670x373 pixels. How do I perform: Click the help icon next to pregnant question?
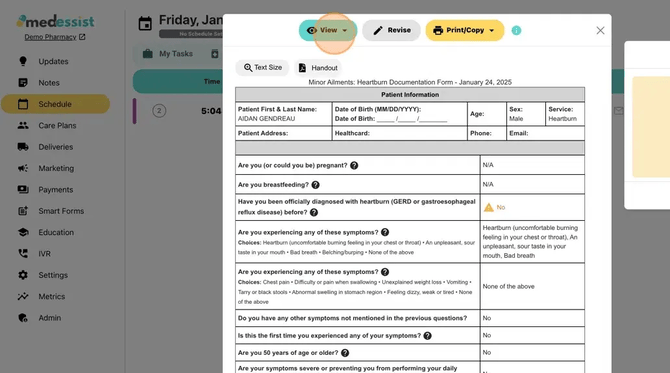354,165
